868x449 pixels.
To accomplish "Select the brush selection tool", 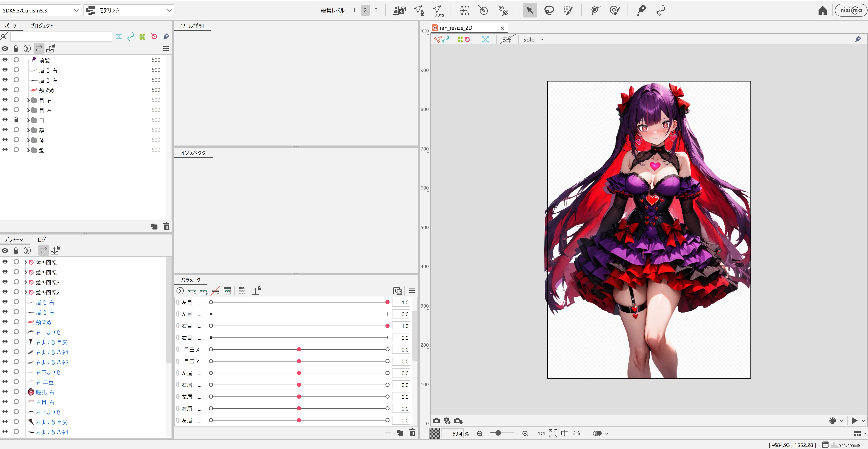I will point(568,10).
